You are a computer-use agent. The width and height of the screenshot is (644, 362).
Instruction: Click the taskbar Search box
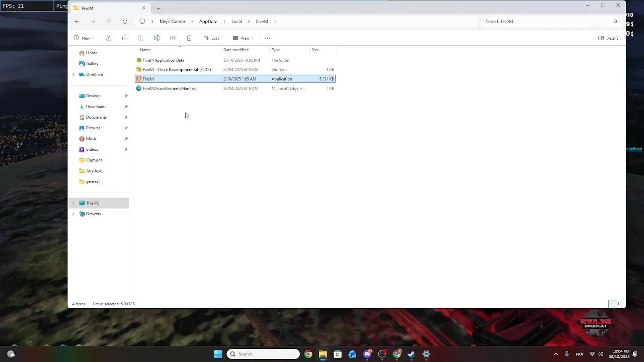point(263,354)
